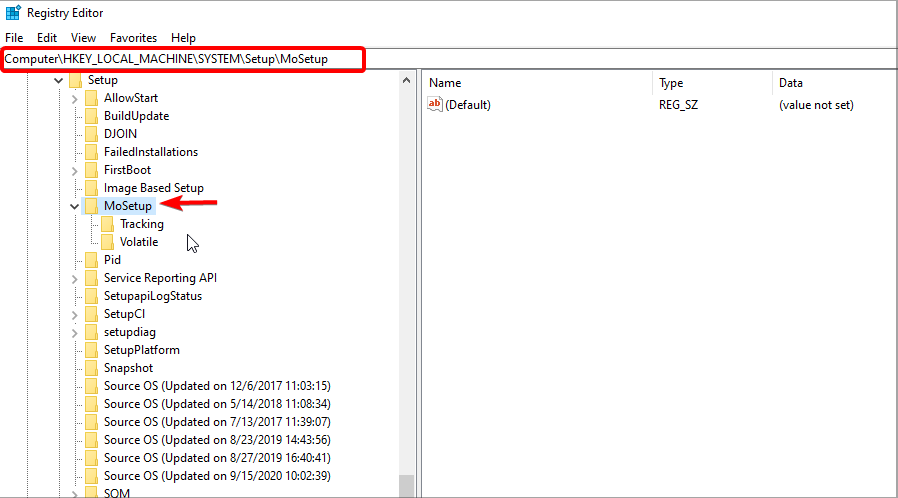Expand the Service Reporting API key
The height and width of the screenshot is (498, 898).
74,279
